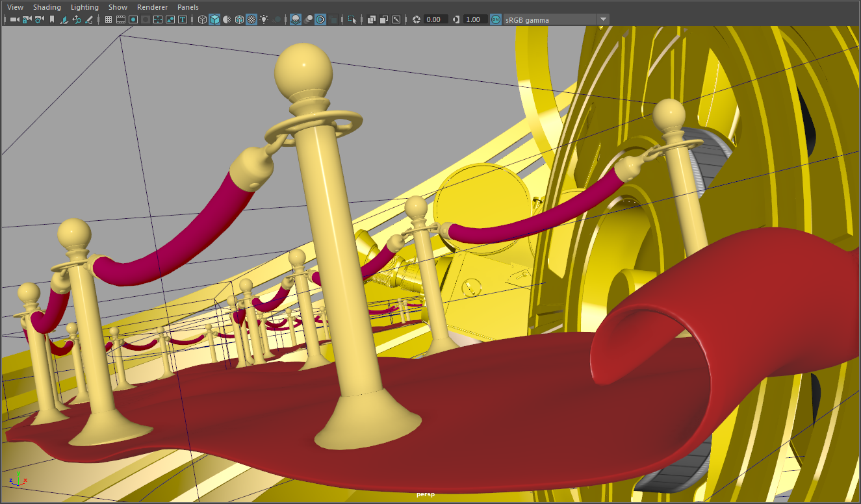Viewport: 861px width, 504px height.
Task: Click the exposure value field 0.00
Action: click(436, 19)
